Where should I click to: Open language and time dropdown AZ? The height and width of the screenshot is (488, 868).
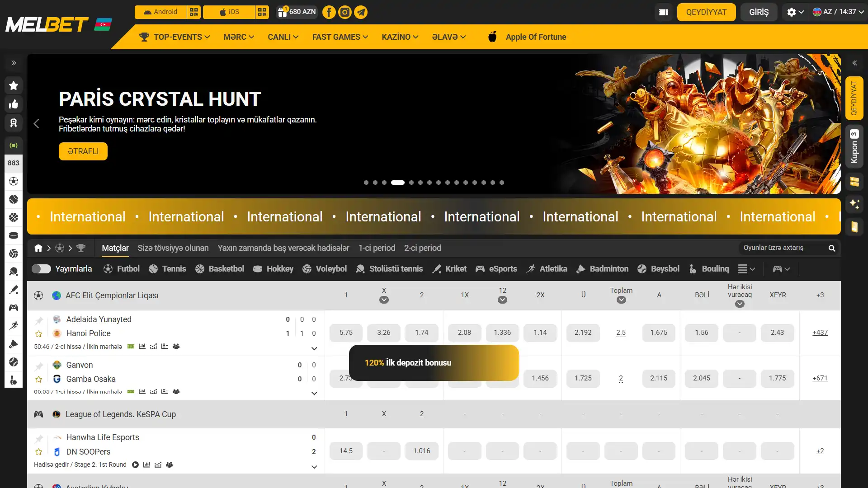pyautogui.click(x=838, y=12)
